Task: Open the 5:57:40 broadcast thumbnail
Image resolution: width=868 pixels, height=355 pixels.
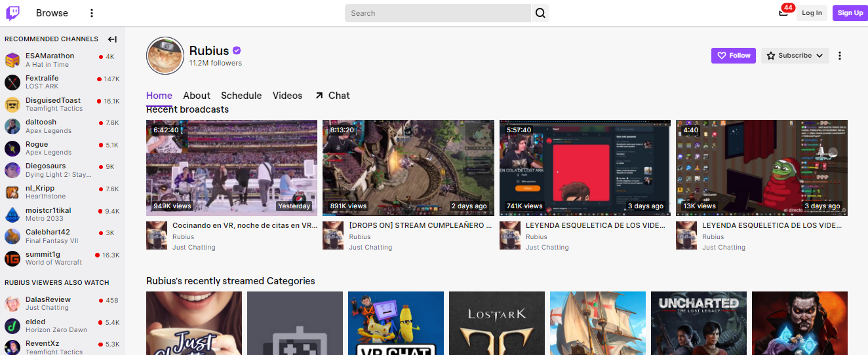Action: [585, 168]
